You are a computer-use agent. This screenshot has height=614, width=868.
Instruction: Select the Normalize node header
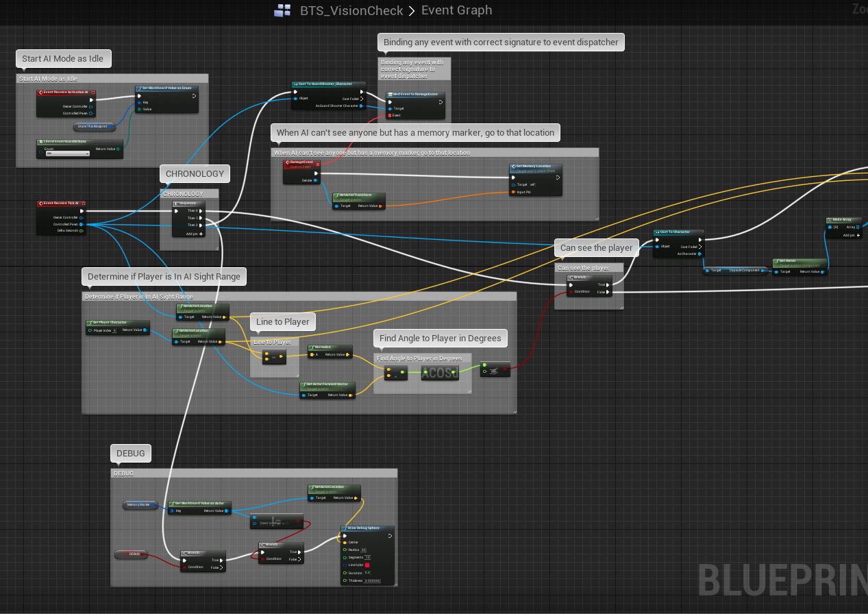[x=330, y=347]
